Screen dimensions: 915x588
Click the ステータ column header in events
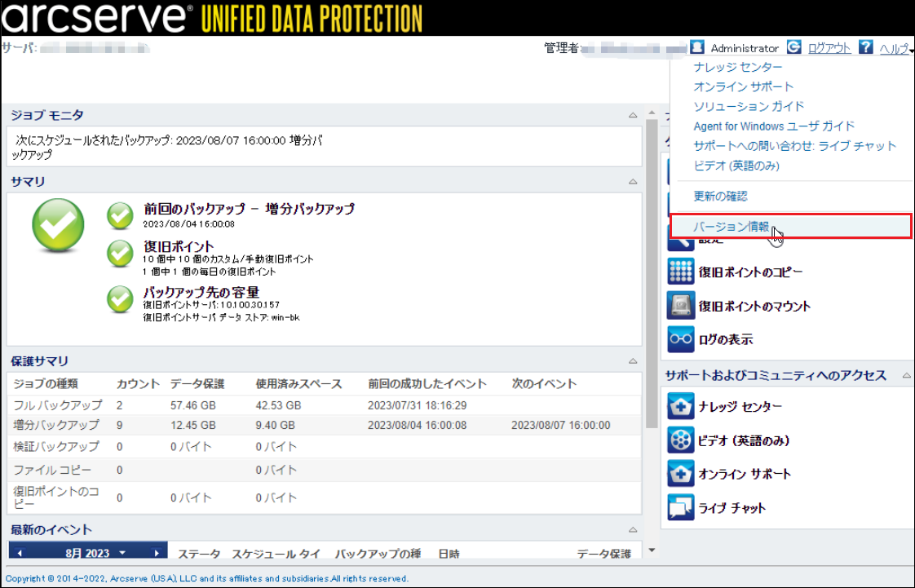(x=199, y=554)
